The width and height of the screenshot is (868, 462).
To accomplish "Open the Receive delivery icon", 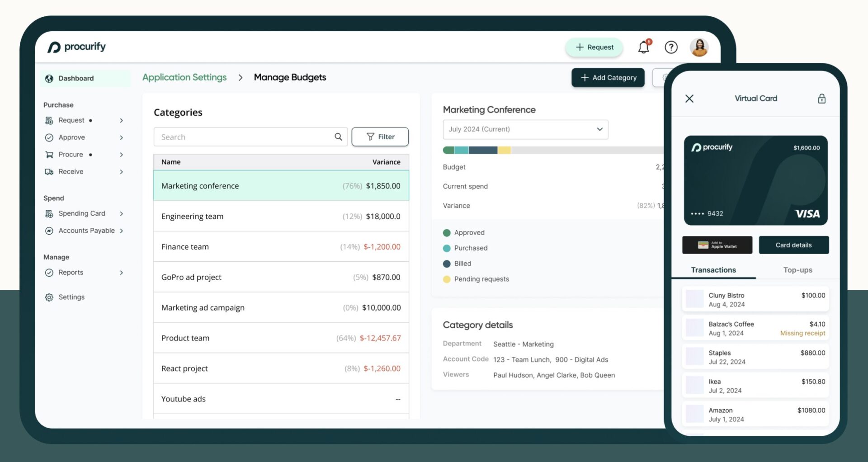I will click(50, 171).
